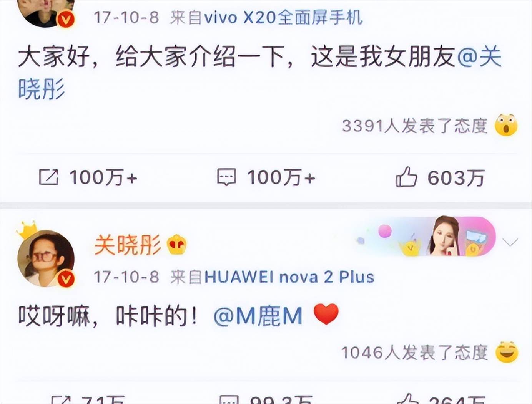Tap the decorative fan card banner image
This screenshot has width=532, height=404.
425,237
